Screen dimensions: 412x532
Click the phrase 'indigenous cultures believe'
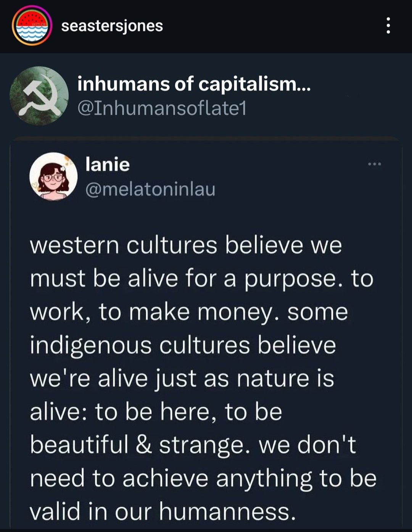(x=183, y=345)
